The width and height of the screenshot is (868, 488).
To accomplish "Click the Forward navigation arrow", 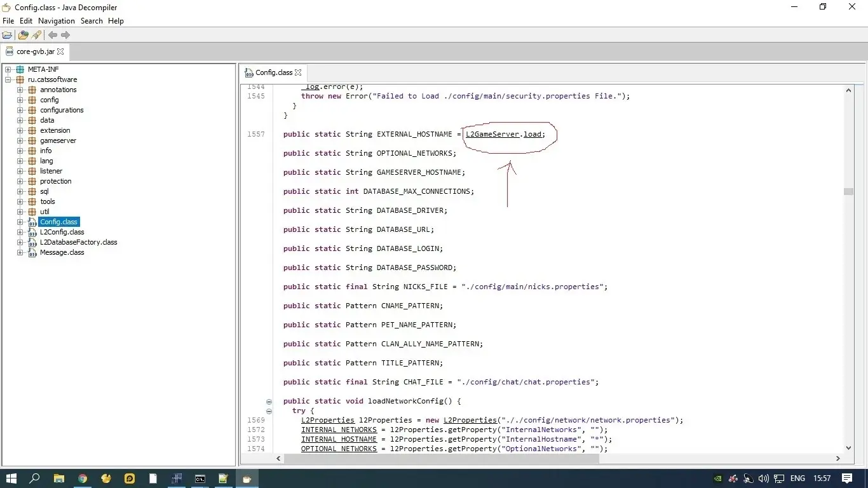I will tap(65, 35).
